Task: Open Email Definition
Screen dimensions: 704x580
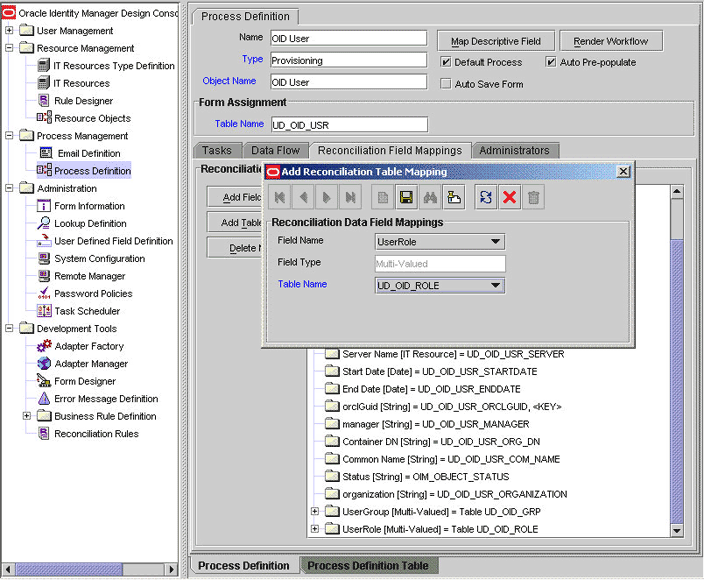Action: click(x=88, y=154)
